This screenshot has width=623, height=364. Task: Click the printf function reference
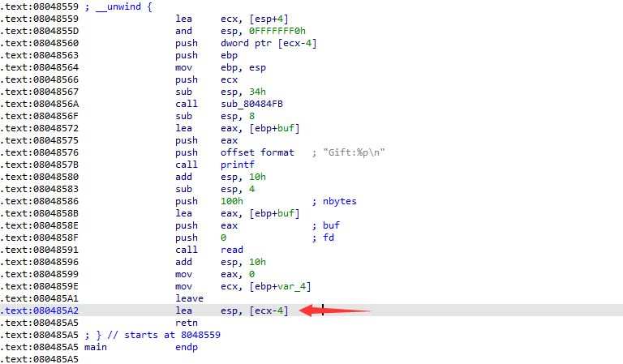(237, 165)
